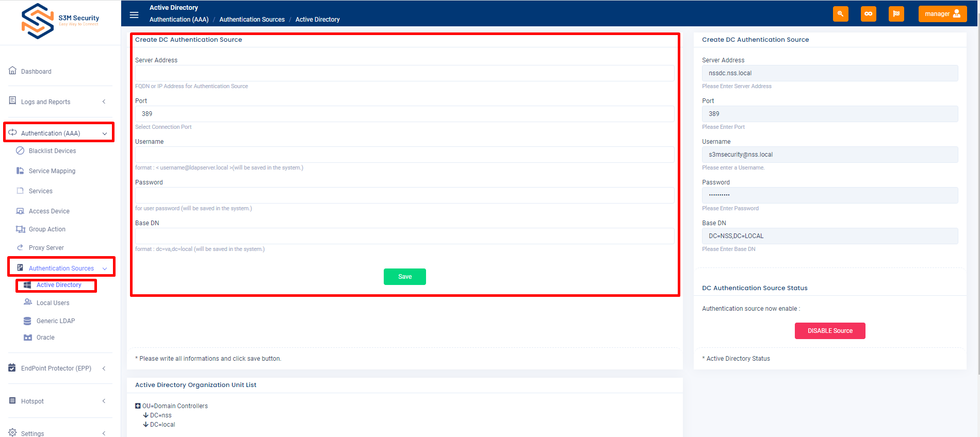Expand the EndPoint Protector (EPP) chevron
Screen dimensions: 980x437
(104, 368)
